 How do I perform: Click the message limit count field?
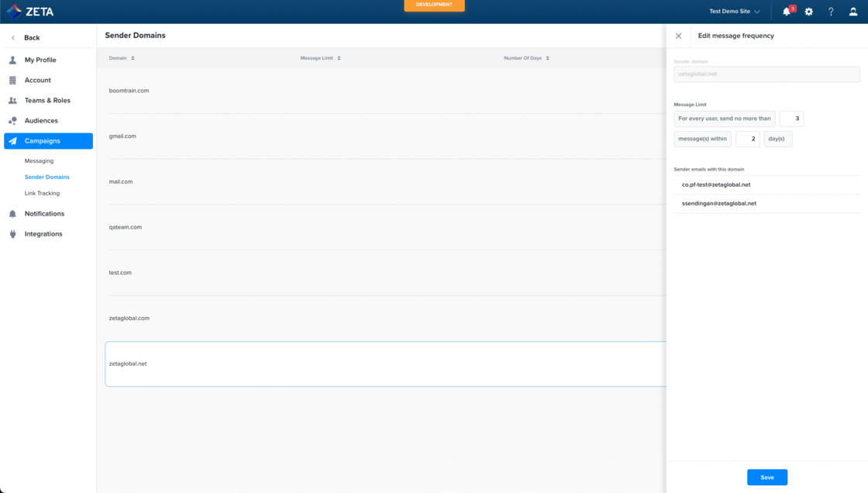pos(791,119)
